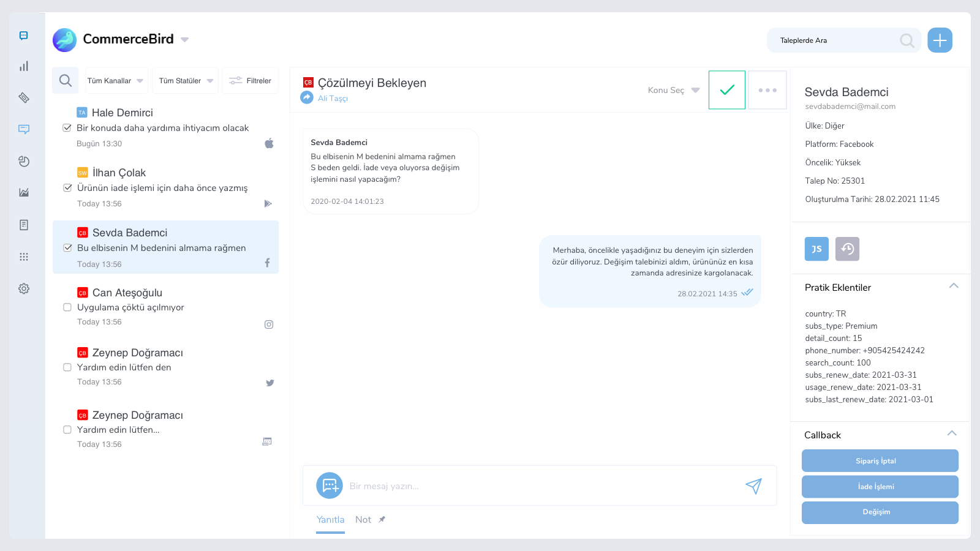The image size is (980, 551).
Task: Click the phone_number +905425424242 entry
Action: point(865,351)
